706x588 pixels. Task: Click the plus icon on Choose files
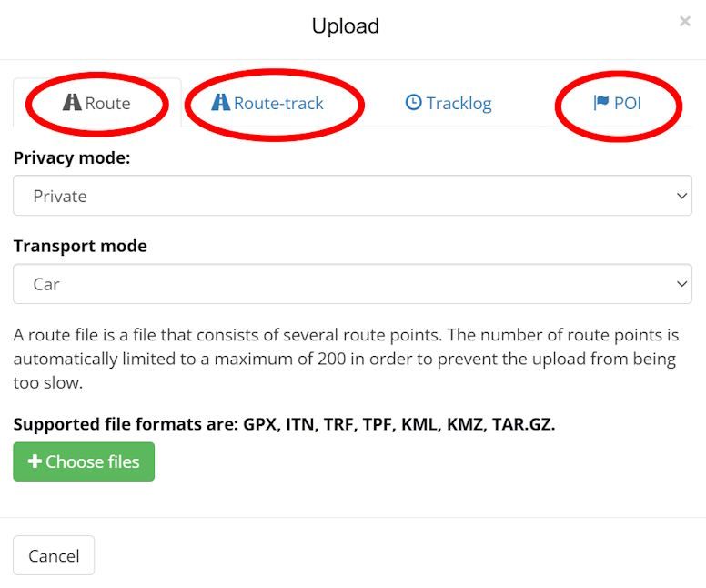pyautogui.click(x=35, y=461)
